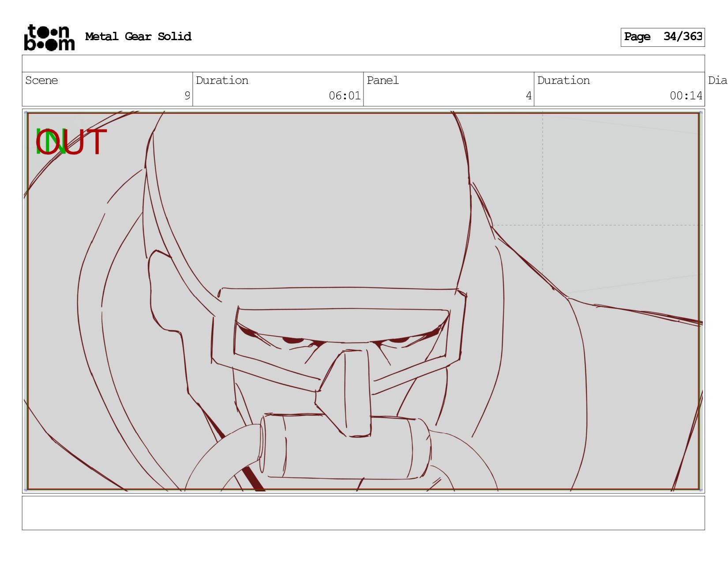Click the panel number value '4'
Image resolution: width=728 pixels, height=563 pixels.
[x=529, y=96]
